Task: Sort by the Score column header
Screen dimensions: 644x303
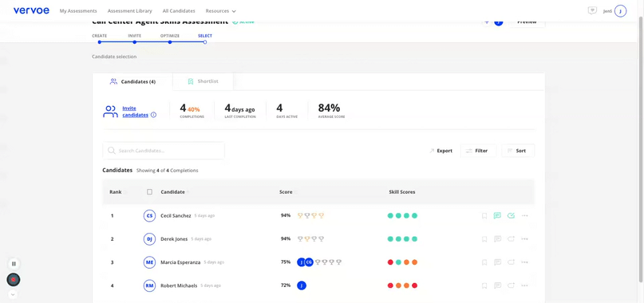Action: (x=286, y=191)
